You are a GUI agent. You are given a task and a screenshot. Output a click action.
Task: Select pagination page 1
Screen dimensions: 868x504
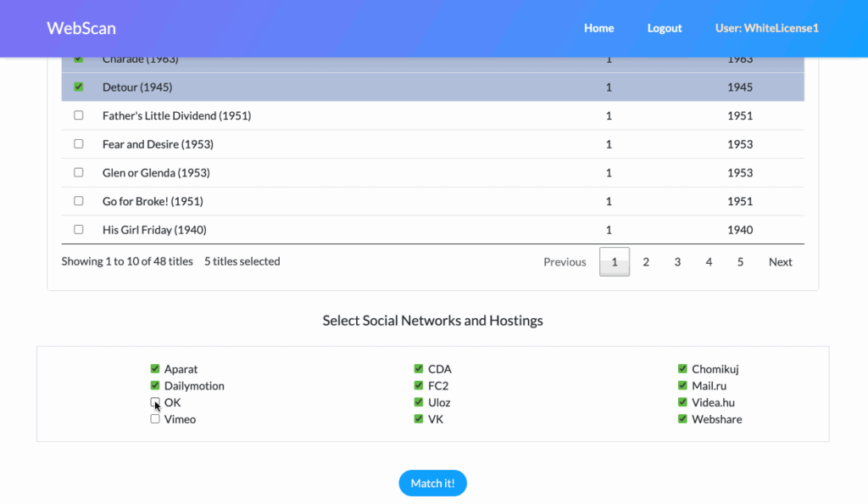coord(615,262)
